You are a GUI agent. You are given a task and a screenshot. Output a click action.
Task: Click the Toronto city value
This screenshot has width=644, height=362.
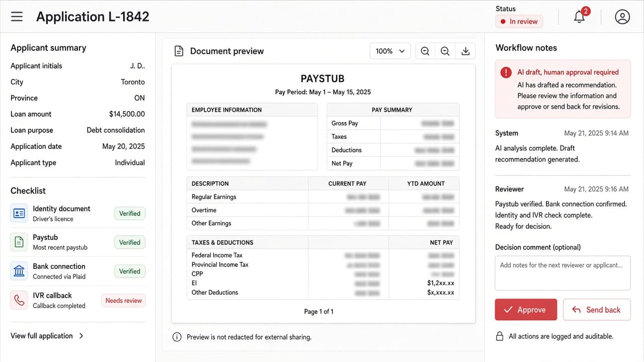(x=133, y=82)
